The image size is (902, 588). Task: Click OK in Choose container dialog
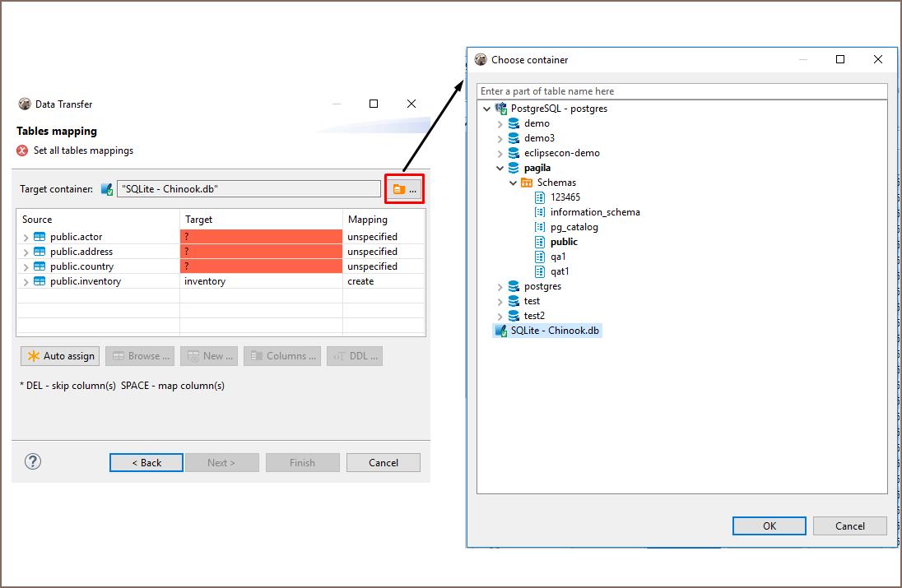769,526
